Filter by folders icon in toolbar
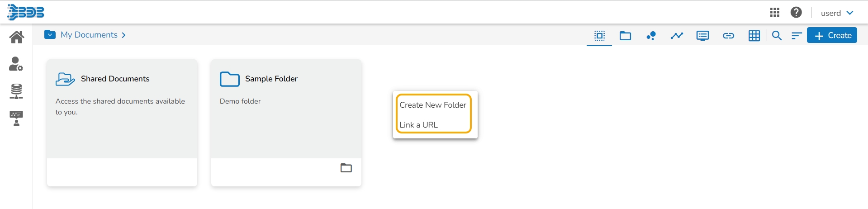Image resolution: width=868 pixels, height=209 pixels. [625, 36]
